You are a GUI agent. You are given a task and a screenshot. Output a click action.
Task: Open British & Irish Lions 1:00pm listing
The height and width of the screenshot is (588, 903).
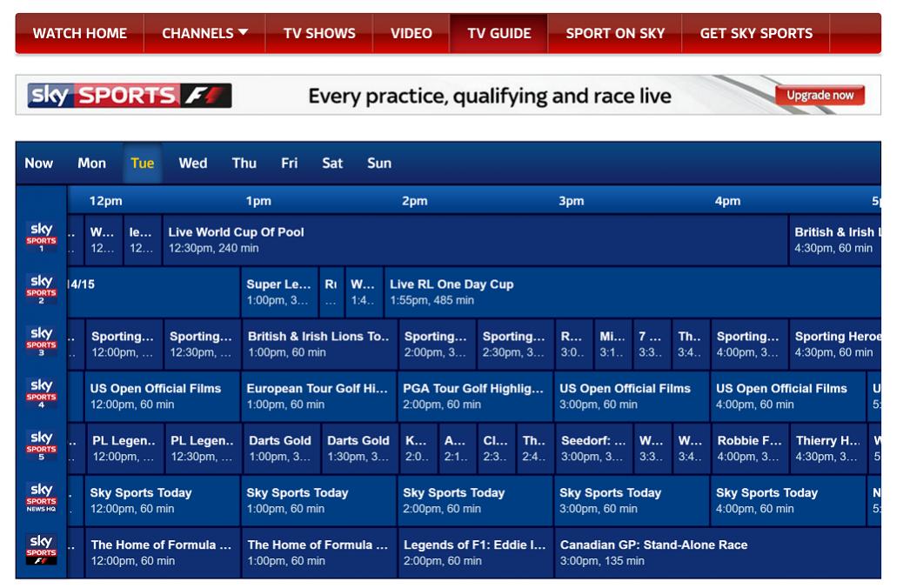(319, 344)
